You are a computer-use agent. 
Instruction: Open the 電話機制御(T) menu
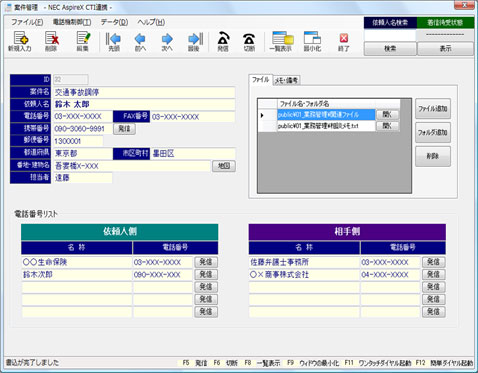(72, 22)
